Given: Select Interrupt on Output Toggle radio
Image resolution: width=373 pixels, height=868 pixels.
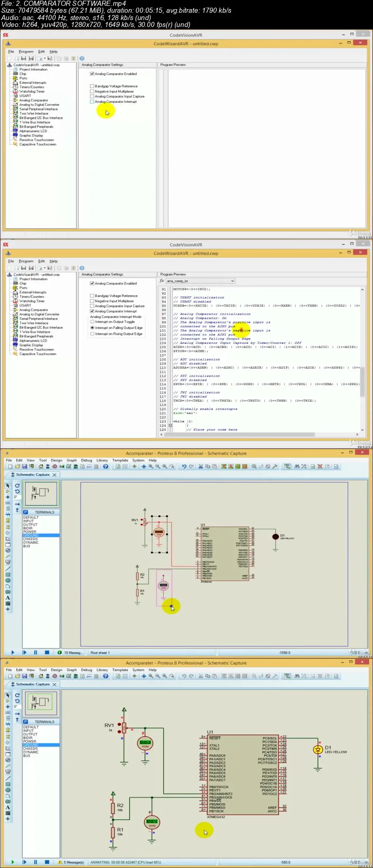Looking at the screenshot, I should point(93,322).
